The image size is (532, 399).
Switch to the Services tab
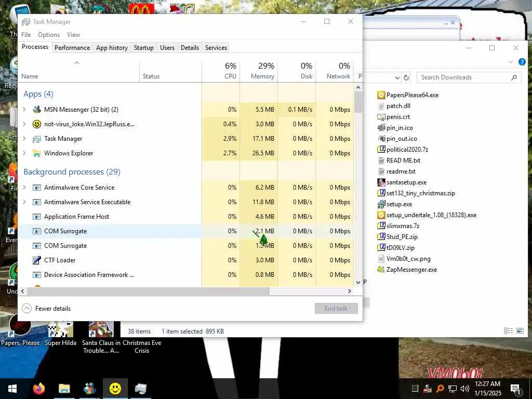tap(216, 48)
